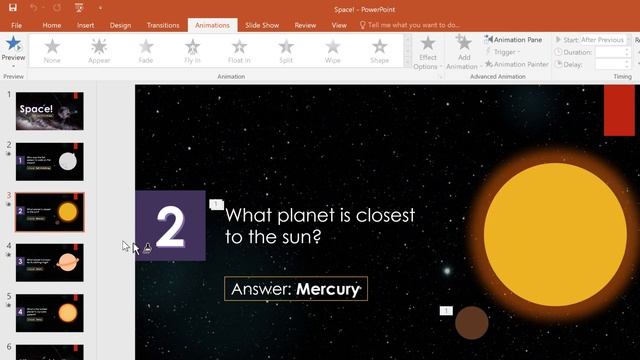Select slide 1 Space! thumbnail

click(x=50, y=111)
